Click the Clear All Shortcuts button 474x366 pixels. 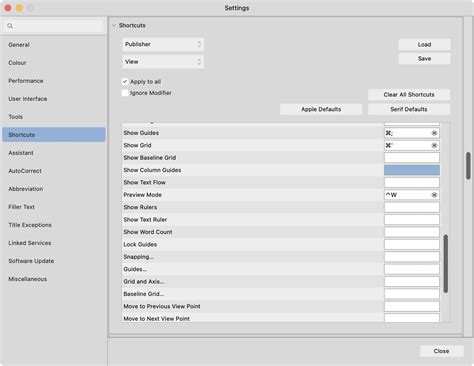coord(409,95)
